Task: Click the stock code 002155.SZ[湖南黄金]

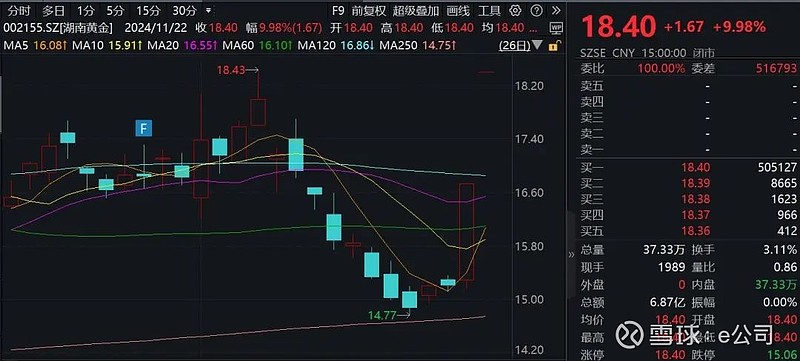Action: pos(58,29)
